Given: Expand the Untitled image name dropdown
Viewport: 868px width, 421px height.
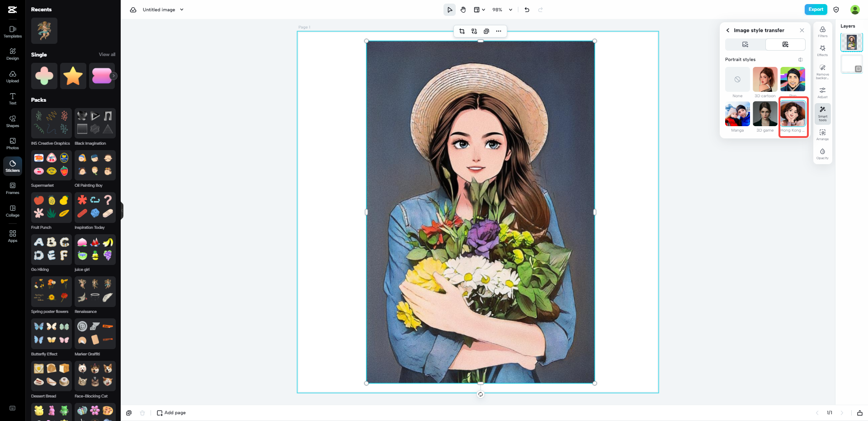Looking at the screenshot, I should coord(182,9).
